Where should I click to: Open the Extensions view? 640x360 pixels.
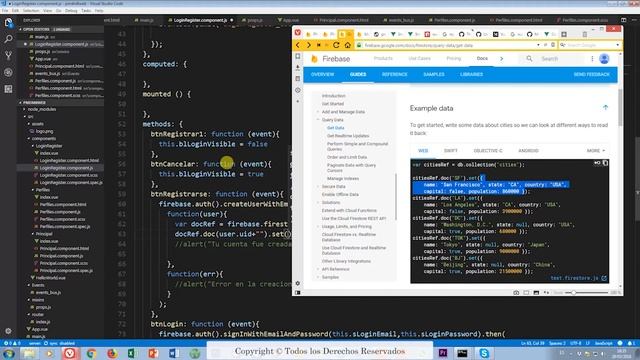[8, 89]
